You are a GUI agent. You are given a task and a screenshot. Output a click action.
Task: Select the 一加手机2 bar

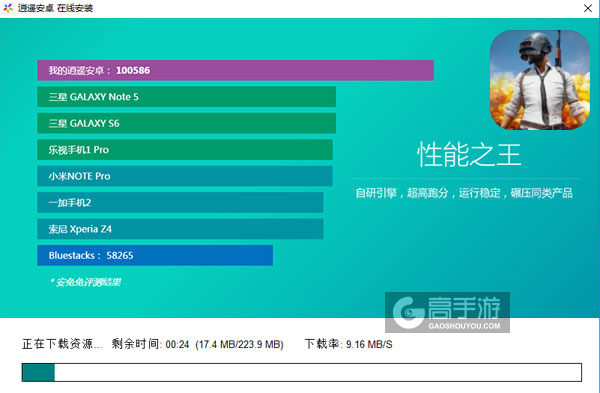180,202
